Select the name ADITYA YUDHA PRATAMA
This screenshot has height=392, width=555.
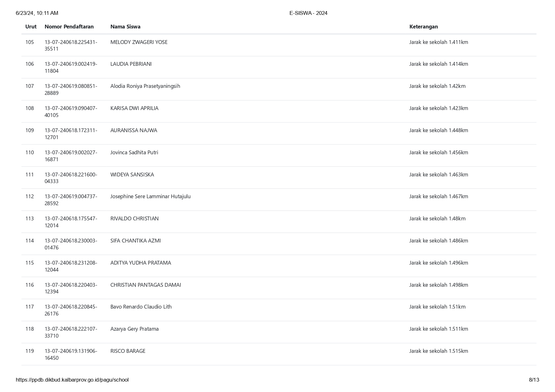pos(141,263)
